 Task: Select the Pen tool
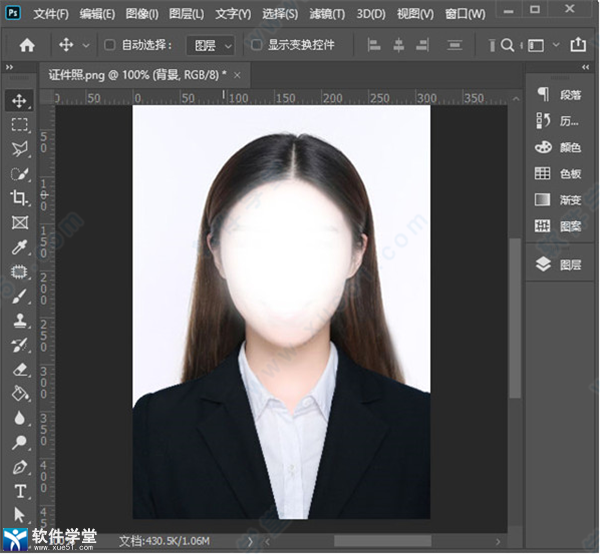point(19,467)
